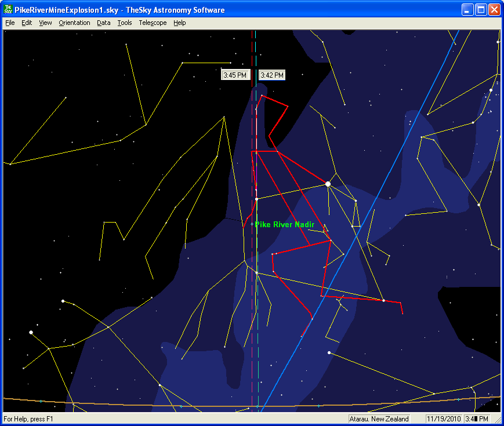
Task: Click the 3:45 PM time label
Action: [x=235, y=75]
